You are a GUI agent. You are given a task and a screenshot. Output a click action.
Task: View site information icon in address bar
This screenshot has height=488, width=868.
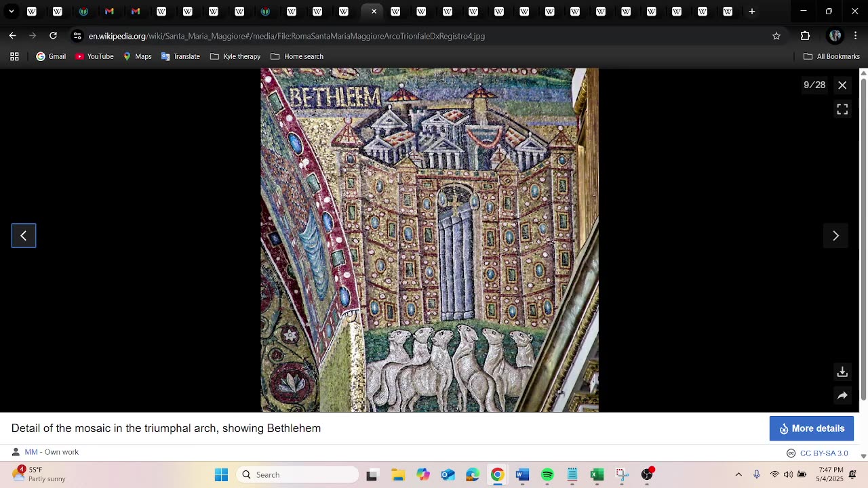[77, 36]
